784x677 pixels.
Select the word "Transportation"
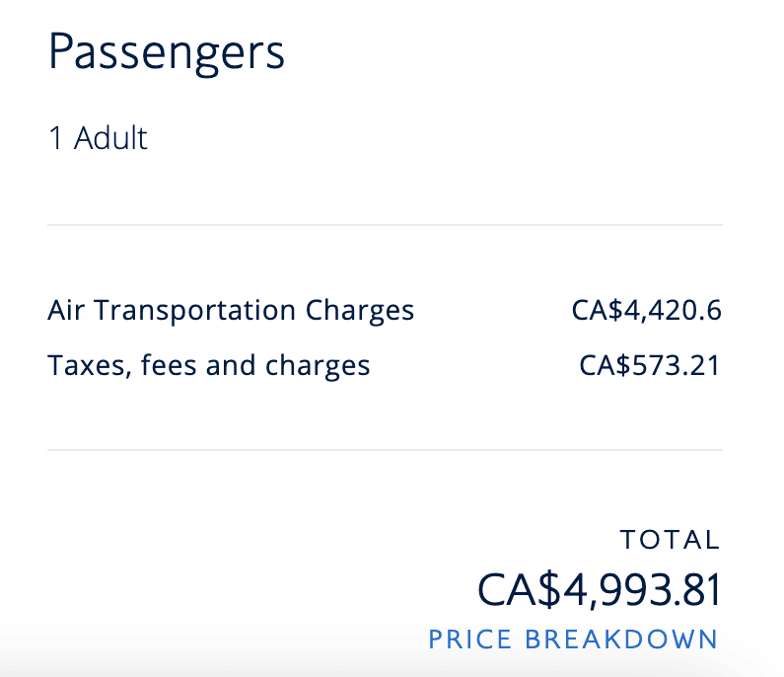point(192,310)
